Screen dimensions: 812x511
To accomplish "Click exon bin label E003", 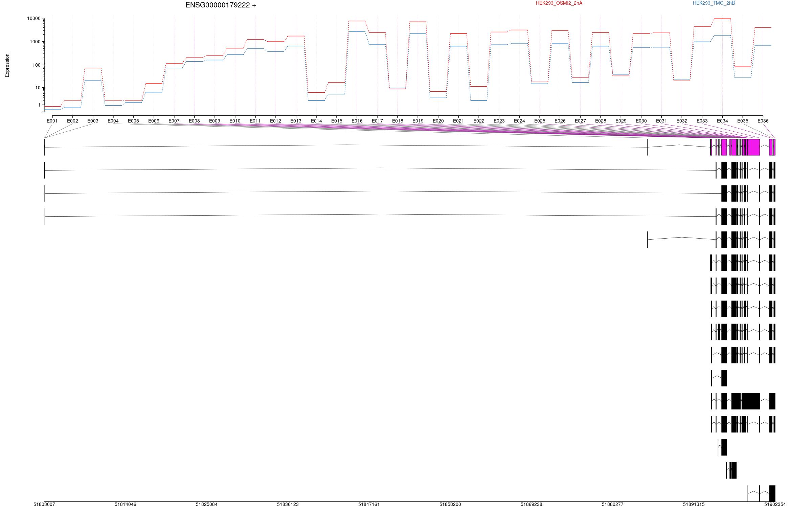I will [93, 121].
